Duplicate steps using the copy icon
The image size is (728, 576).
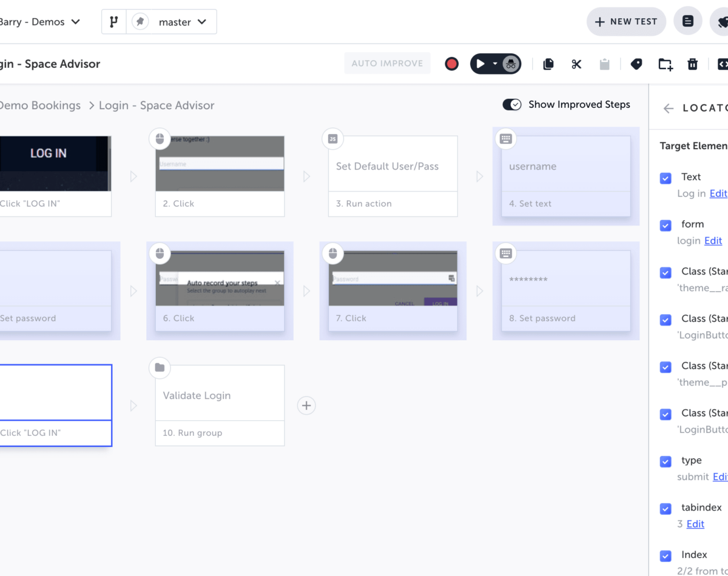point(548,64)
